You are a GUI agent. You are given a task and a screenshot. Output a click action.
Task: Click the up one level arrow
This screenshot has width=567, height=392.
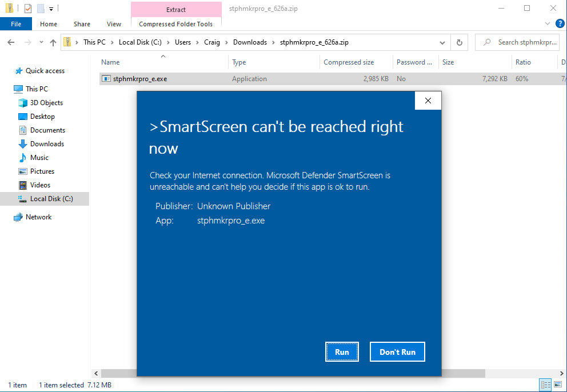tap(53, 42)
